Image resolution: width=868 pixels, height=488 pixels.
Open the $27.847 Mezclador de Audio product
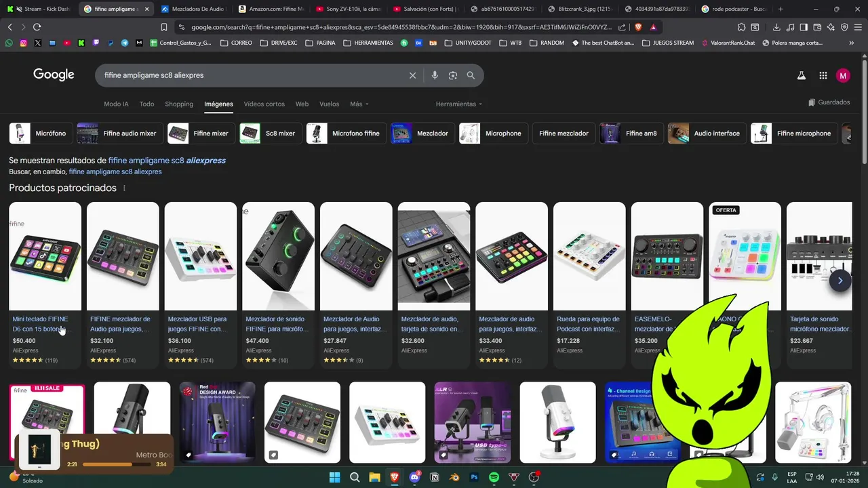coord(356,285)
